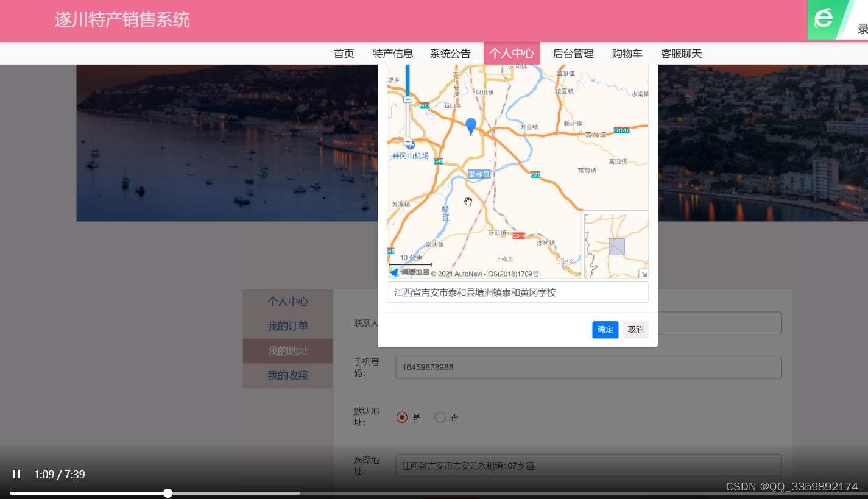Click the 手机号码 input field
The height and width of the screenshot is (499, 868).
pyautogui.click(x=588, y=367)
